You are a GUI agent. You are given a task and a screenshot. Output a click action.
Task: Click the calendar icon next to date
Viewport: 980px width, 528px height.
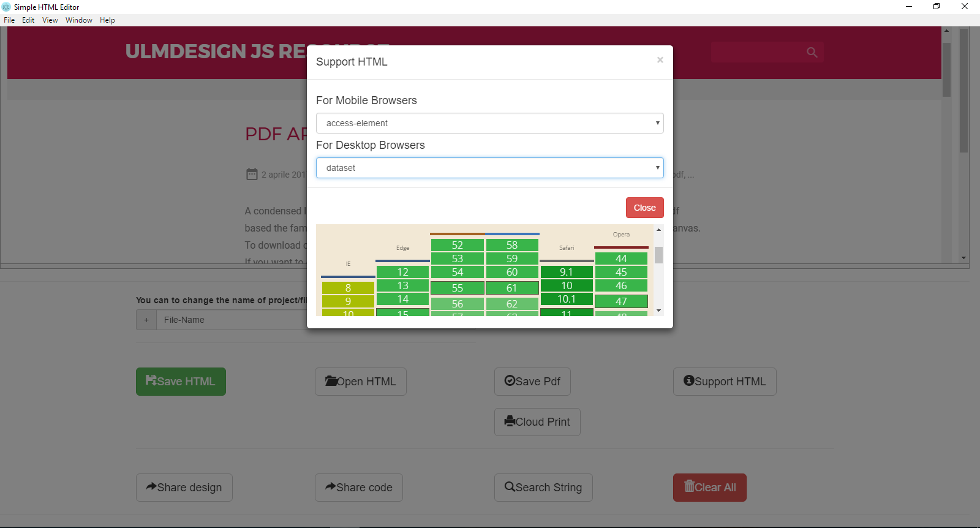[x=252, y=174]
